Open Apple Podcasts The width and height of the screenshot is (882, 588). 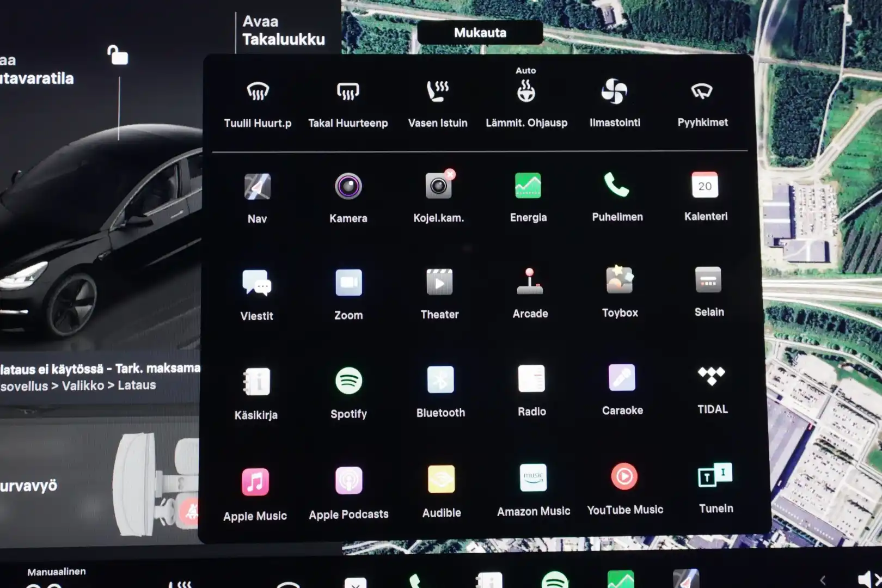click(348, 481)
